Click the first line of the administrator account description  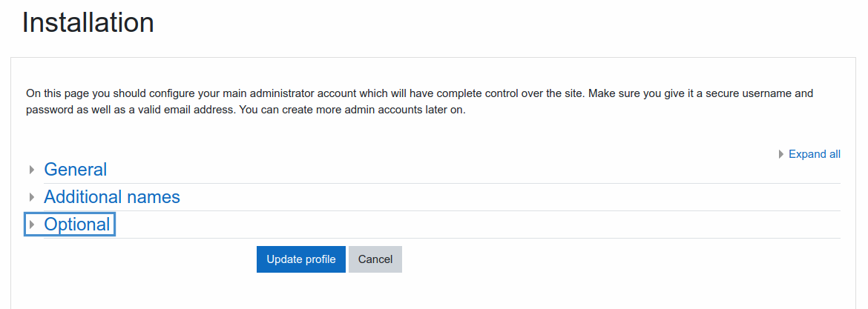[x=420, y=93]
